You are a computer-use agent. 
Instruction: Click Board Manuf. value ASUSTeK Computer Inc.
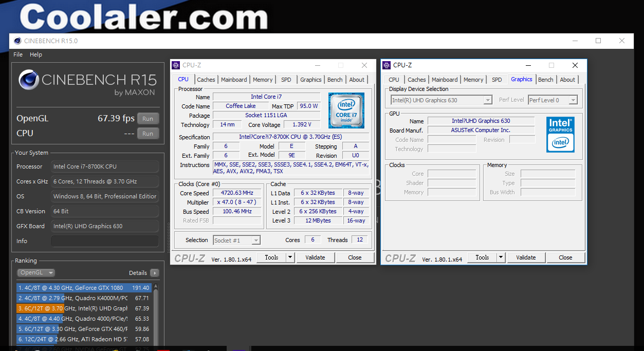(481, 131)
